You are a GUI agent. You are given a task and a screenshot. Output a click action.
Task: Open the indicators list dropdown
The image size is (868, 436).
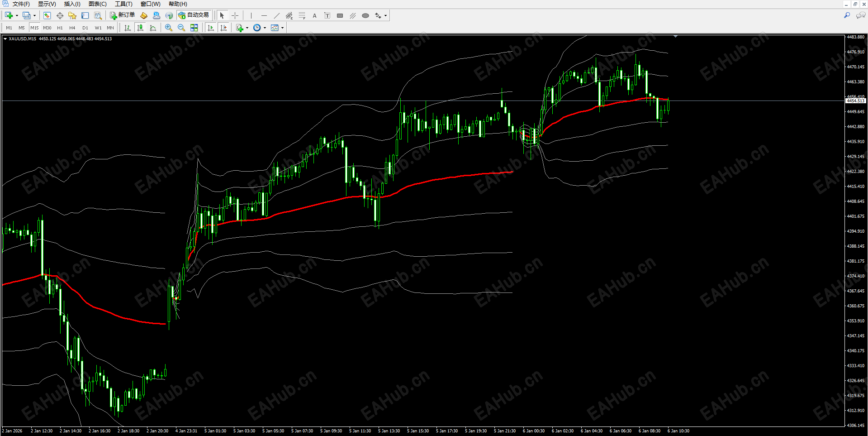click(247, 28)
